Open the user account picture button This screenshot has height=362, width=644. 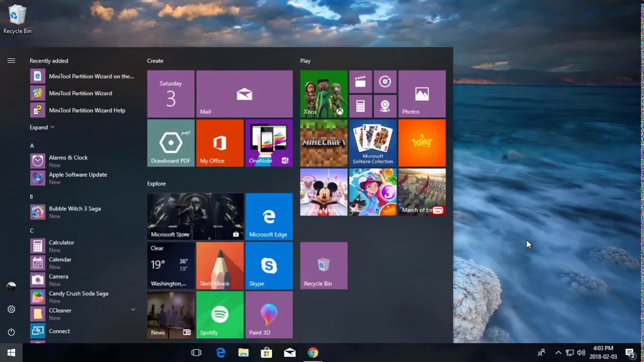(11, 287)
